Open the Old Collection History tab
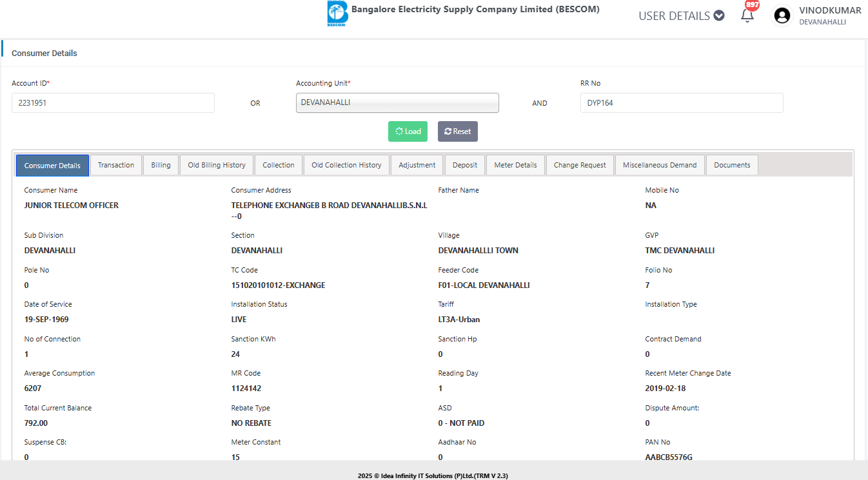 coord(346,165)
